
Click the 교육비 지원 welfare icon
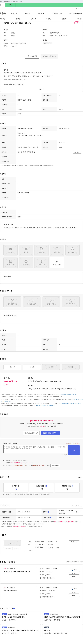click(57, 250)
